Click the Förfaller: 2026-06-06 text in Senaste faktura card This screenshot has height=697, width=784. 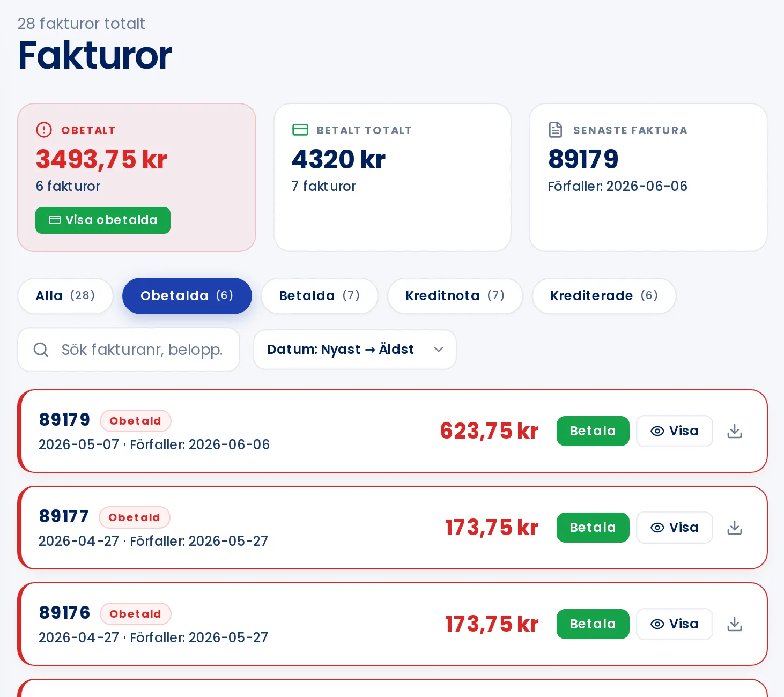(x=617, y=186)
